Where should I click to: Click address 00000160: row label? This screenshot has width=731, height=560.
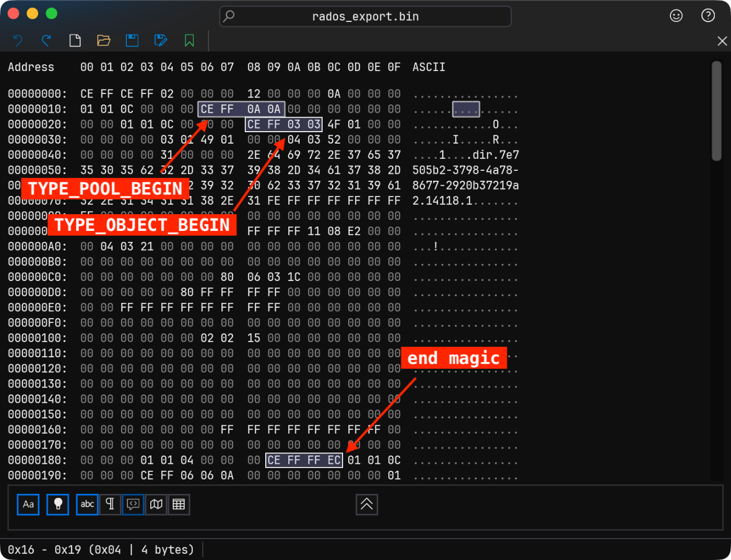38,430
